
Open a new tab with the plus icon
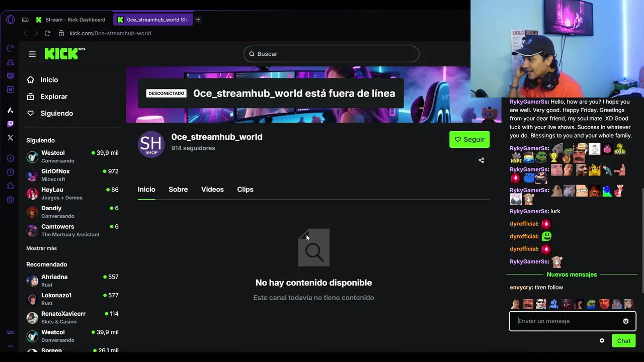(198, 20)
